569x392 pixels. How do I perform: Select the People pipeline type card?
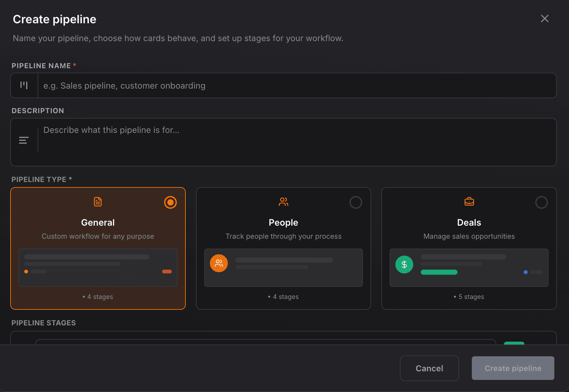point(283,249)
